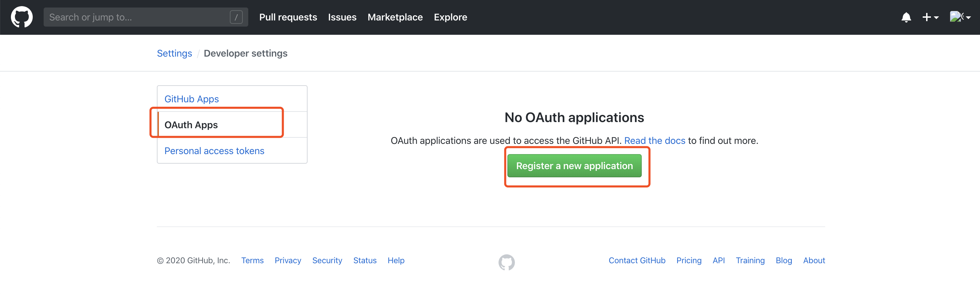980x298 pixels.
Task: Follow the Read the docs link
Action: coord(654,140)
